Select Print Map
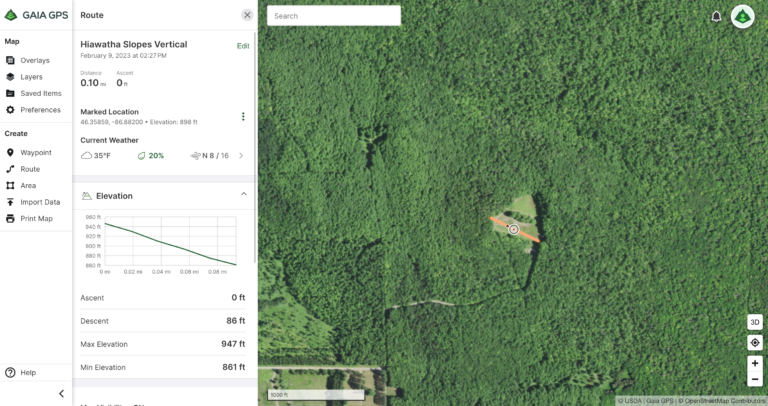 point(36,218)
